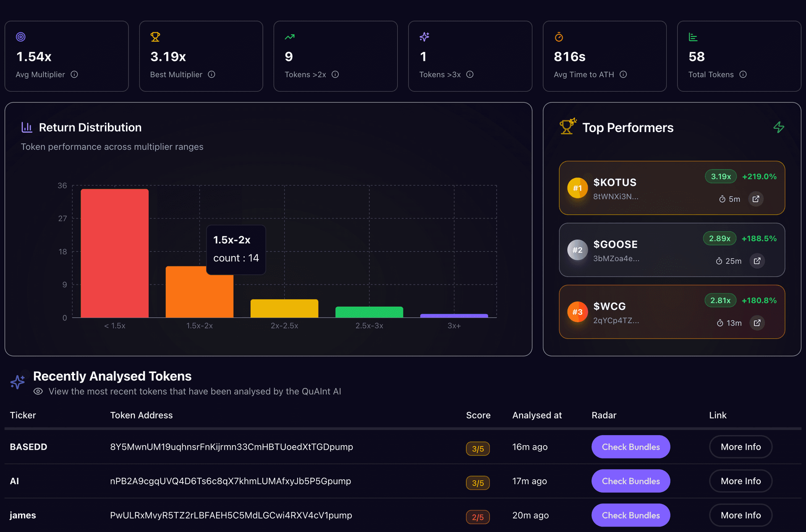The image size is (806, 532).
Task: Click info icon beside Best Multiplier
Action: [x=212, y=74]
